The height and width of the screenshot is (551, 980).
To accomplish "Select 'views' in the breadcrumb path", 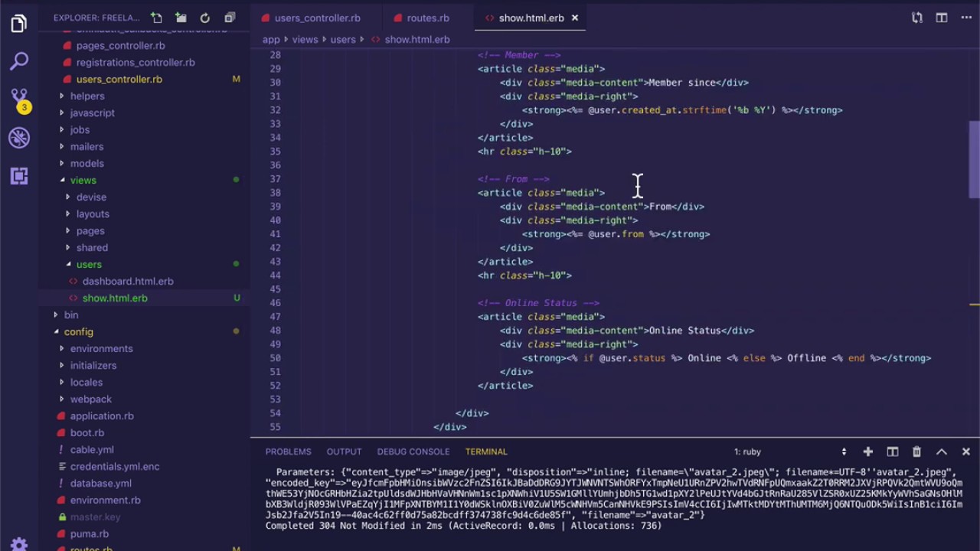I will click(x=305, y=39).
